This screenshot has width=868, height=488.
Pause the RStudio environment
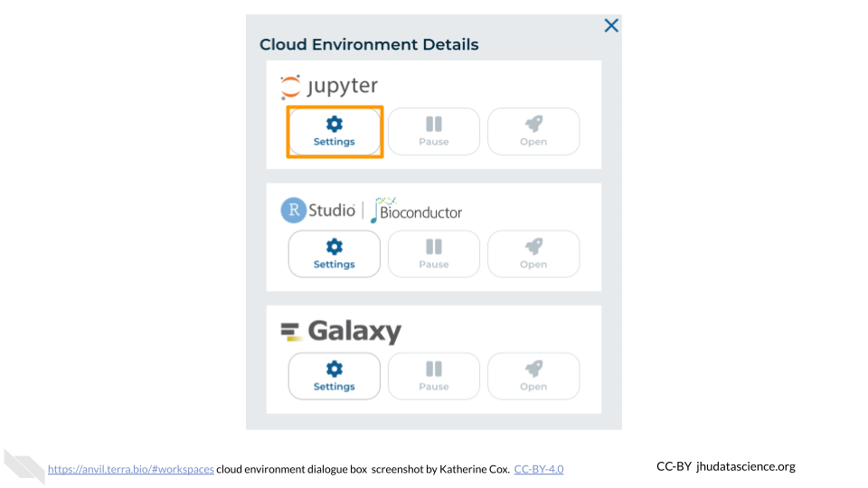point(434,254)
